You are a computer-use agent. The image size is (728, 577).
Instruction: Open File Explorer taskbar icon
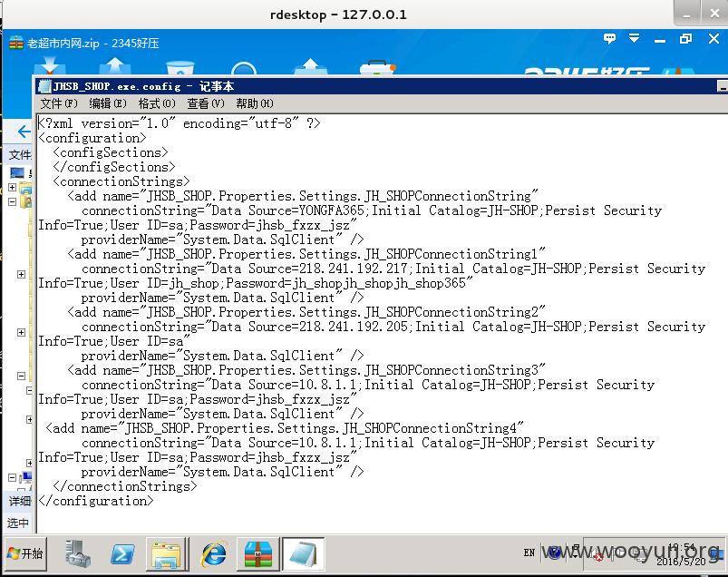[167, 553]
